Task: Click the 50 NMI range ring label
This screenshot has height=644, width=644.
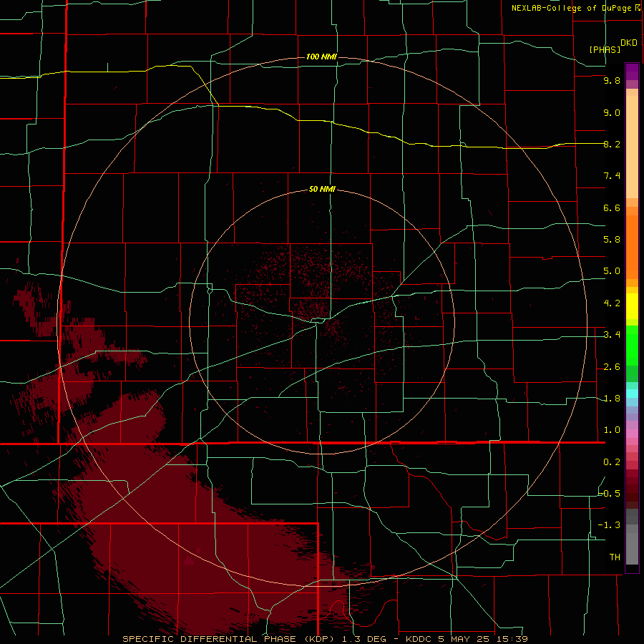Action: 322,189
